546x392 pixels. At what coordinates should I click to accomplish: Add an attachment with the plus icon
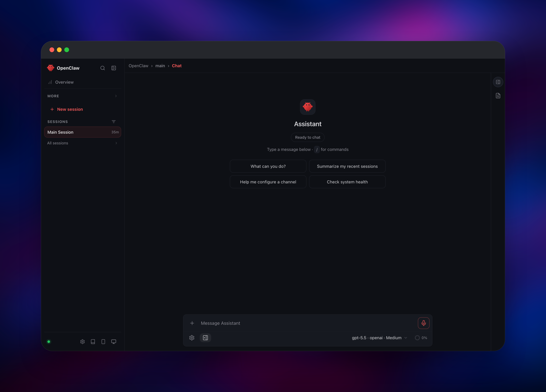point(192,323)
